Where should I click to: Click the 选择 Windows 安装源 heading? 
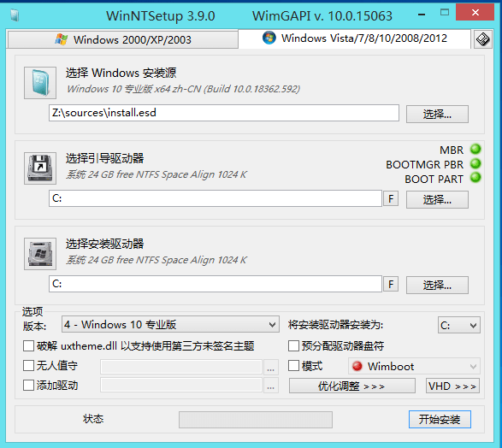click(121, 73)
